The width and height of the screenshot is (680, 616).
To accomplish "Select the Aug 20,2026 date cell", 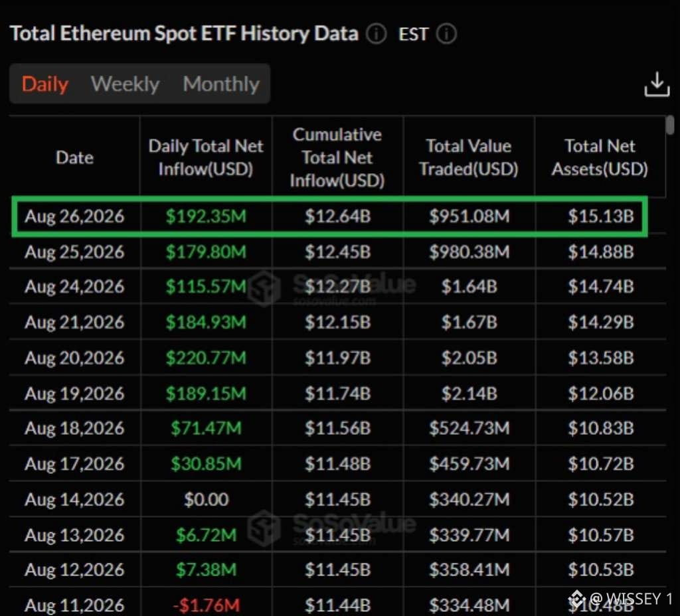I will pyautogui.click(x=74, y=358).
